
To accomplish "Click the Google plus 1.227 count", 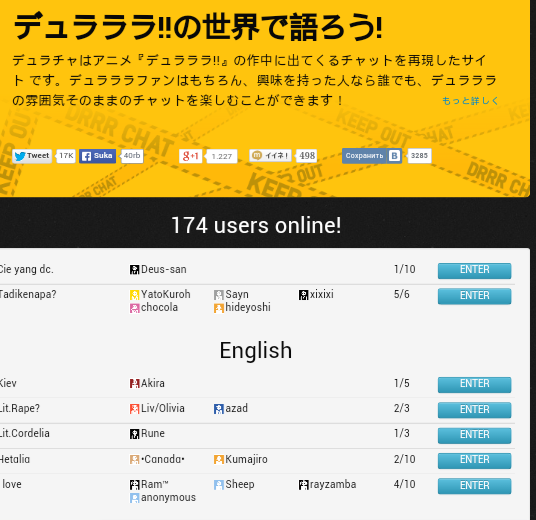I will pos(222,156).
